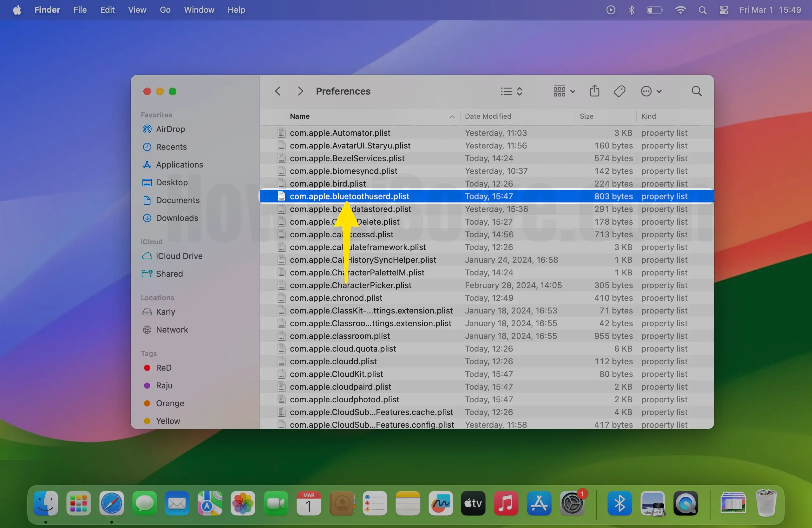Open Trash in the Dock
This screenshot has width=812, height=528.
766,503
